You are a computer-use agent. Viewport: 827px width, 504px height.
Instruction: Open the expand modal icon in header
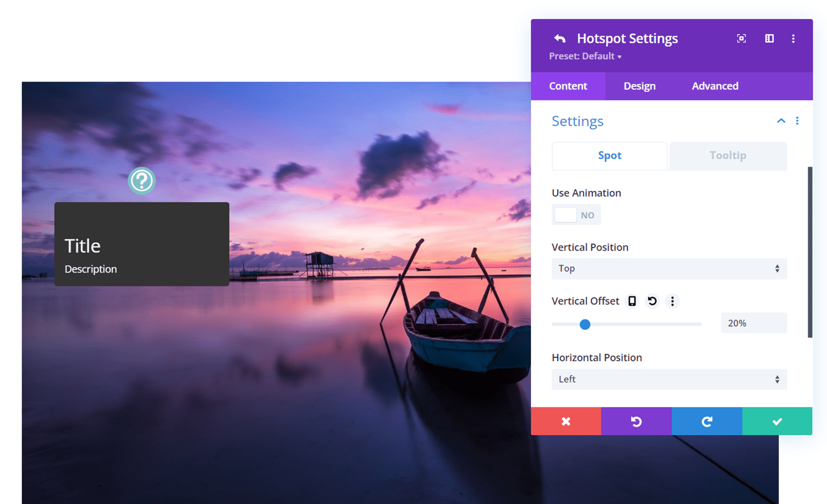(741, 39)
